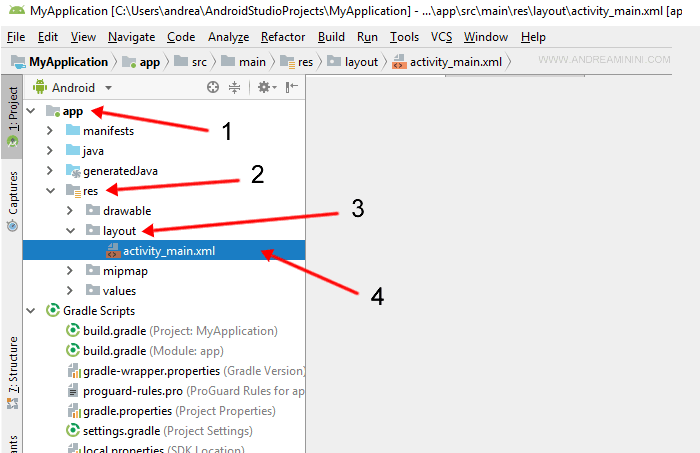The image size is (700, 453).
Task: Open the Analyze menu
Action: click(228, 37)
